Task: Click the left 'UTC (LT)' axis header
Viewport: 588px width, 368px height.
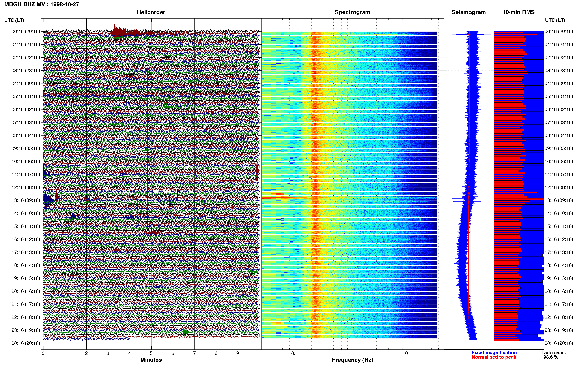Action: point(14,20)
